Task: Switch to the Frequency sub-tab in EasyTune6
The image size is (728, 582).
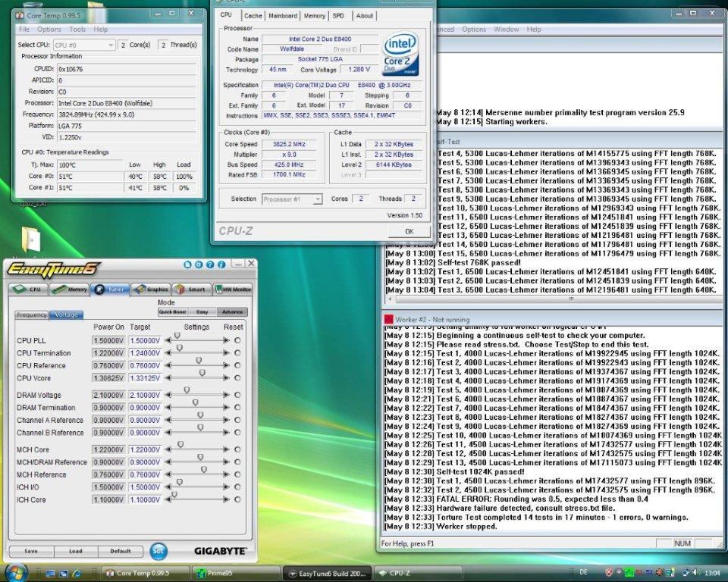Action: point(31,314)
